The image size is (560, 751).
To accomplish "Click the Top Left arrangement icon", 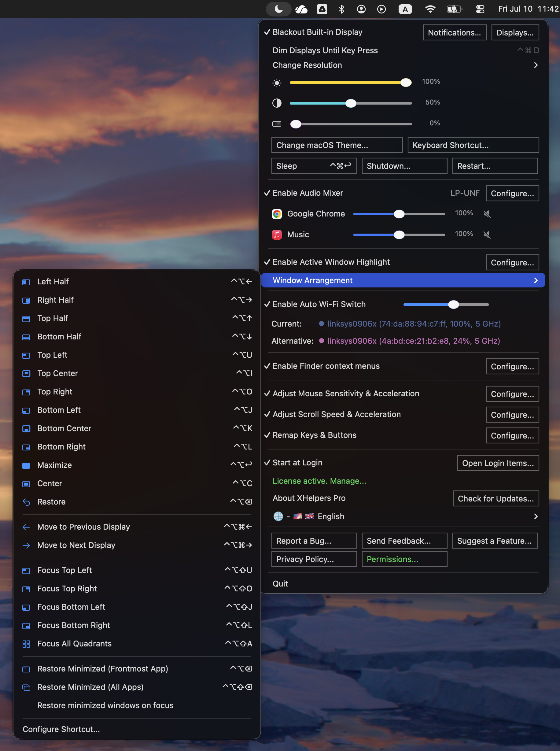I will (x=26, y=355).
